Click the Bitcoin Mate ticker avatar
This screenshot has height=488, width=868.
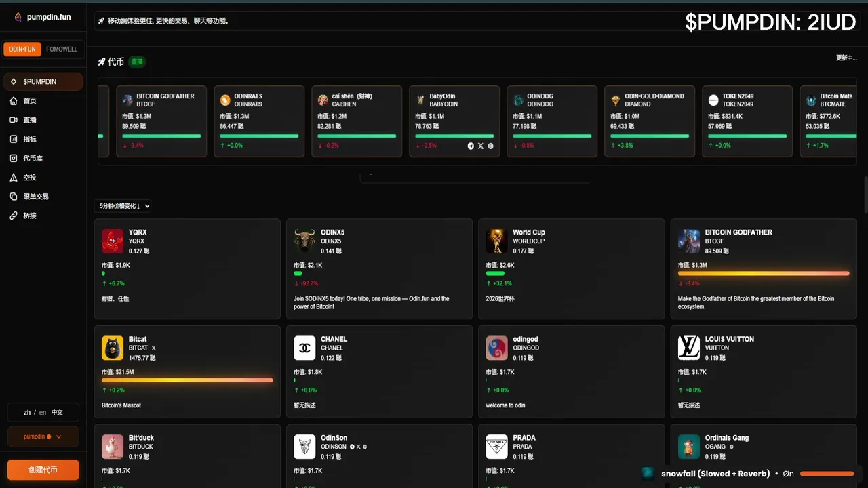click(811, 100)
